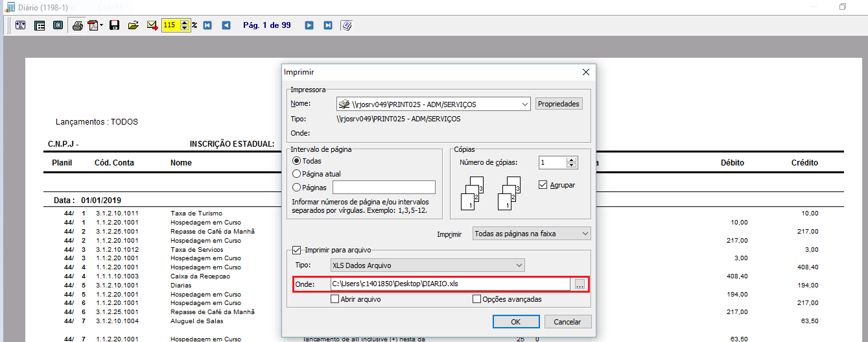Click the send by email icon
Screen dimensions: 868x342
click(x=152, y=25)
